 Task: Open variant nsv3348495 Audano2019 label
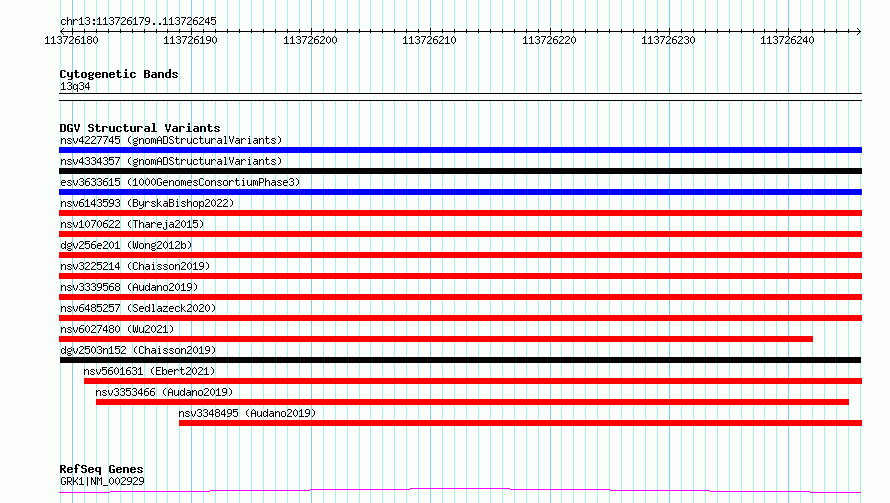[247, 413]
